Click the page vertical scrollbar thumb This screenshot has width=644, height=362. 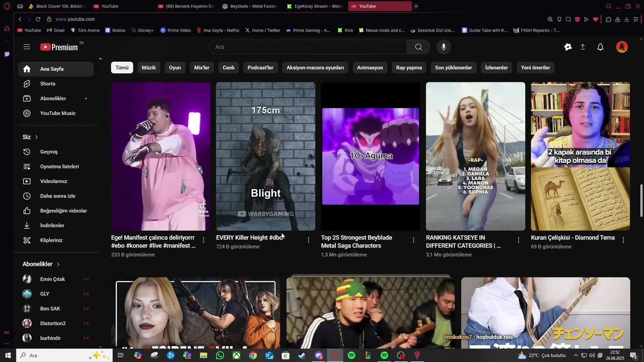[641, 201]
